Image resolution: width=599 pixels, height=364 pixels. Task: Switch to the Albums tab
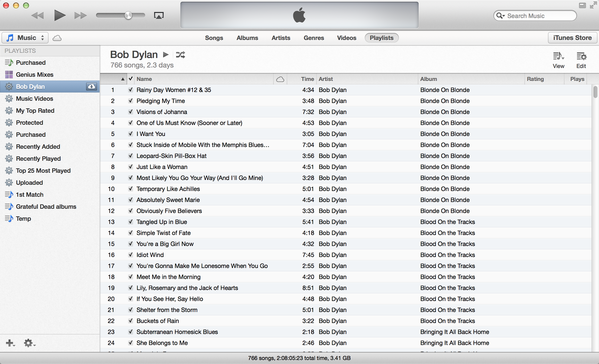tap(247, 38)
